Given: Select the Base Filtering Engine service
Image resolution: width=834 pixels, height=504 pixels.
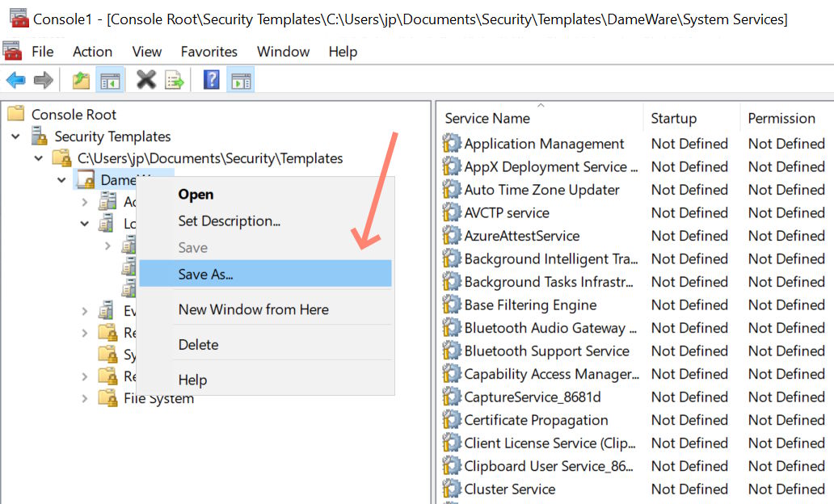Looking at the screenshot, I should [530, 305].
